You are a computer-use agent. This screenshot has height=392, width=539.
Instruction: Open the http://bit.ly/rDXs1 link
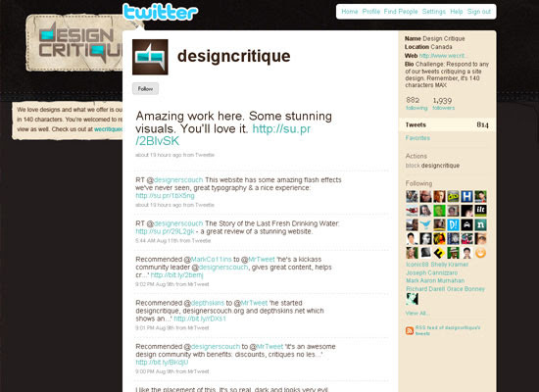coord(200,318)
